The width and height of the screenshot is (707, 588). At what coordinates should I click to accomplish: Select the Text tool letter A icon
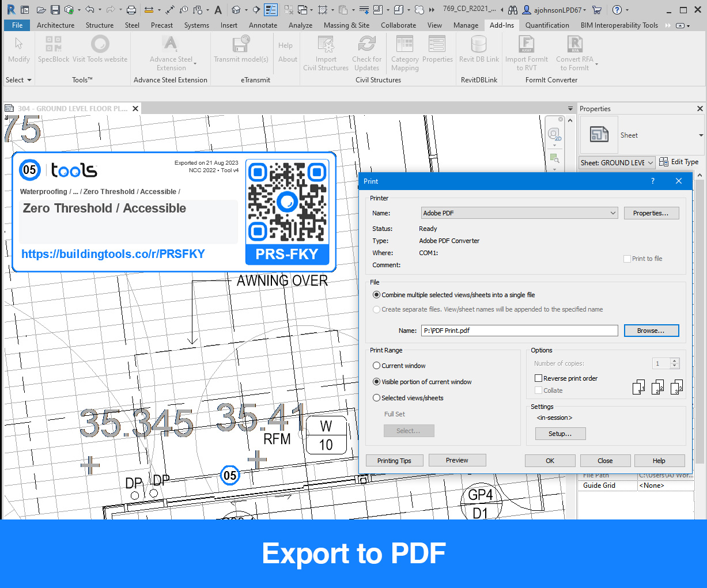[x=218, y=10]
